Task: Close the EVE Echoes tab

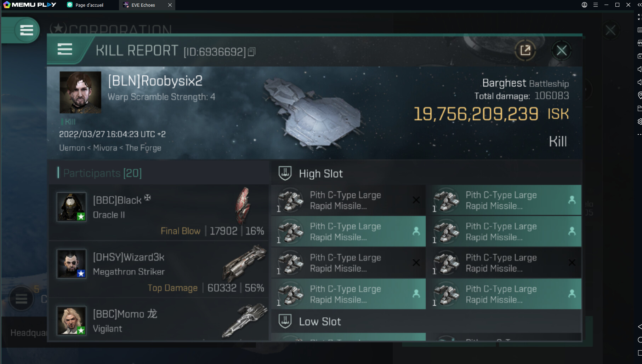Action: pyautogui.click(x=170, y=5)
